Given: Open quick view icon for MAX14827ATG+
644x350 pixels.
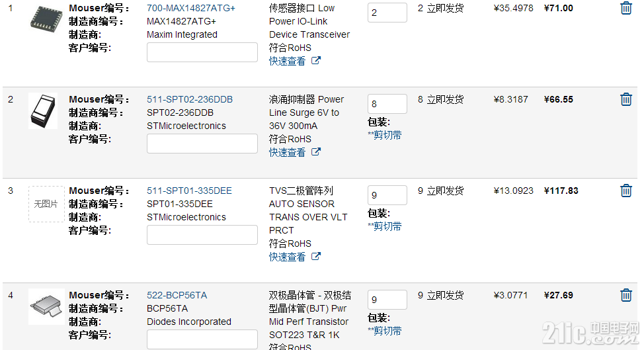Looking at the screenshot, I should (x=316, y=61).
